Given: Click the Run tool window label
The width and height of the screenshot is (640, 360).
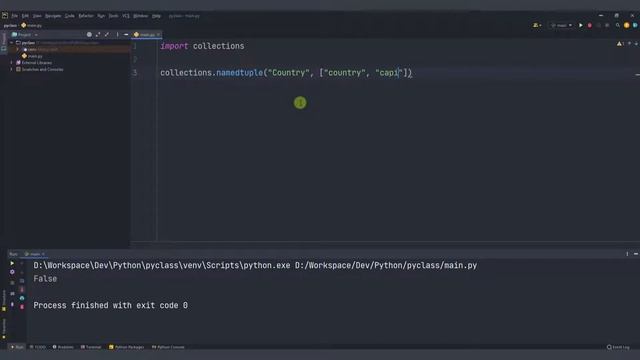Looking at the screenshot, I should (x=13, y=254).
